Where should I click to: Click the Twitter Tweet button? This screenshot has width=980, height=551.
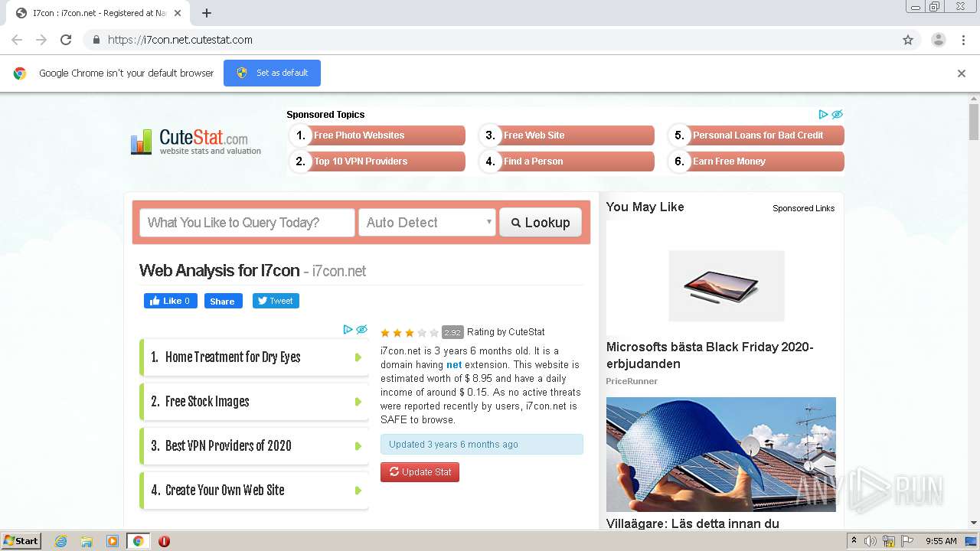click(276, 301)
